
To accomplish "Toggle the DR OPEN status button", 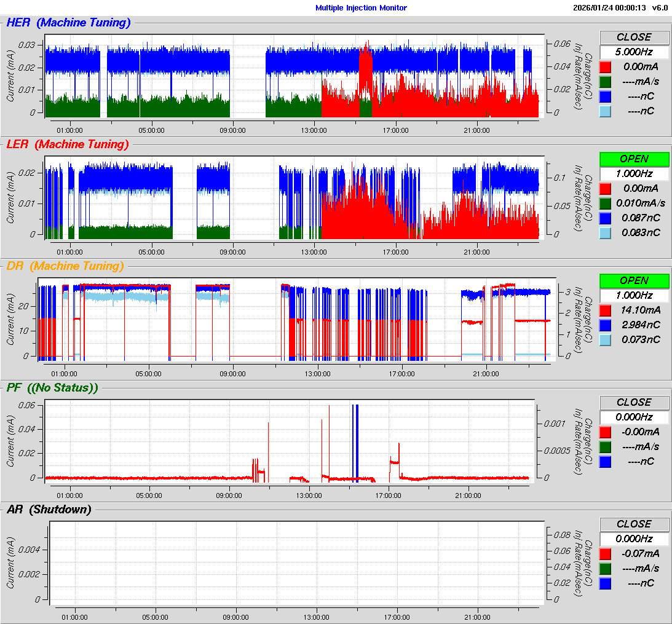I will pos(634,281).
